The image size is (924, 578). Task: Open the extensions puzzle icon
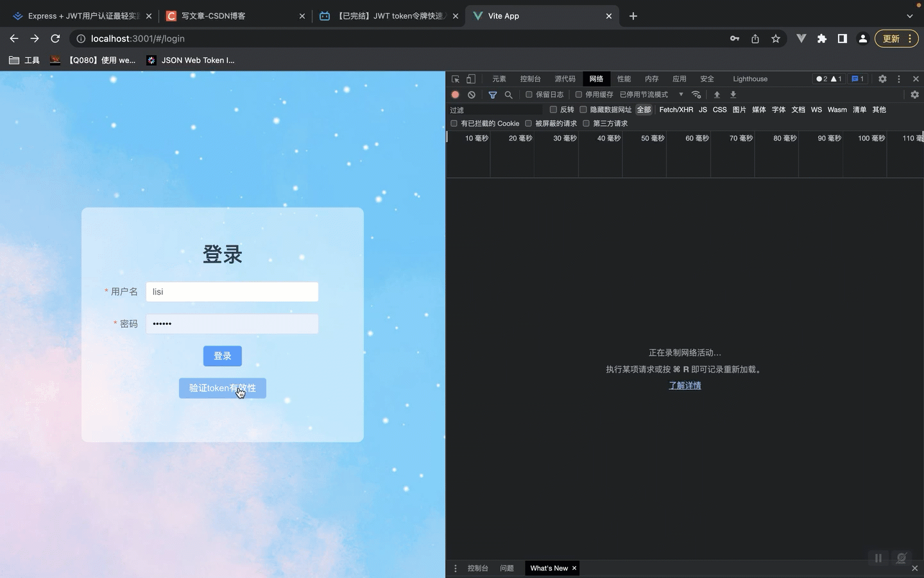coord(822,39)
